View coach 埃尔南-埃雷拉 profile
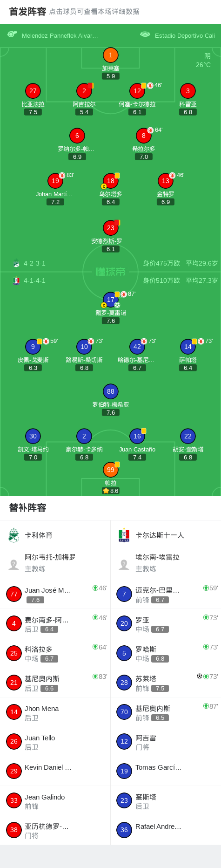 coord(166,563)
